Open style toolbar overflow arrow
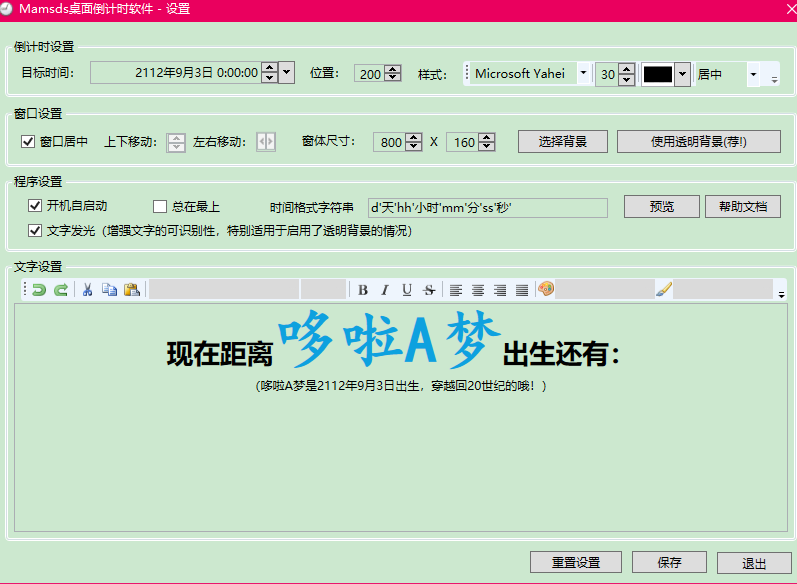797x584 pixels. tap(774, 80)
